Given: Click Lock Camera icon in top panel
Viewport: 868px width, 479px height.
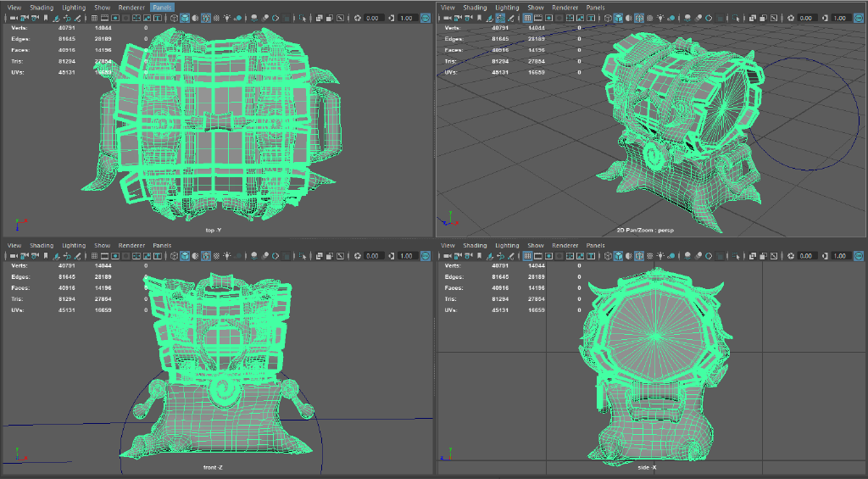Looking at the screenshot, I should click(x=24, y=18).
